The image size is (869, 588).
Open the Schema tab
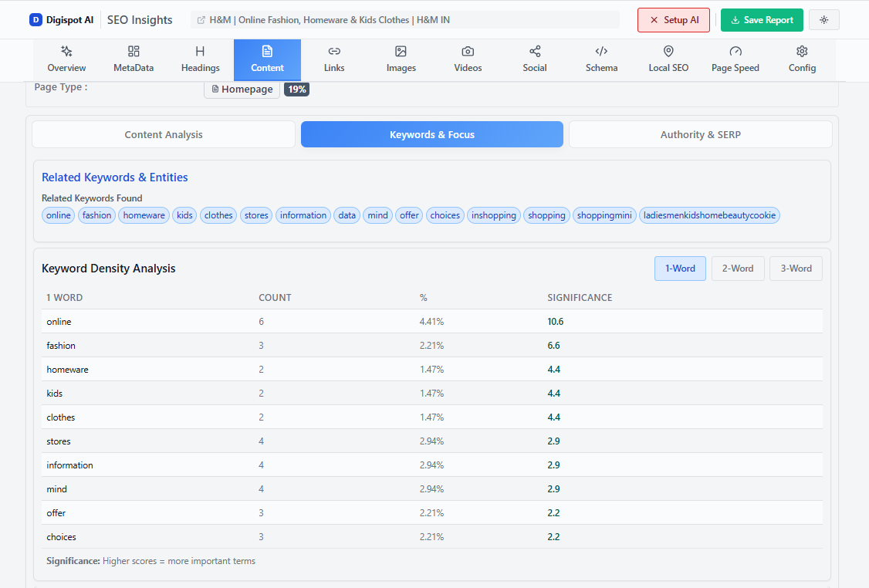[601, 60]
